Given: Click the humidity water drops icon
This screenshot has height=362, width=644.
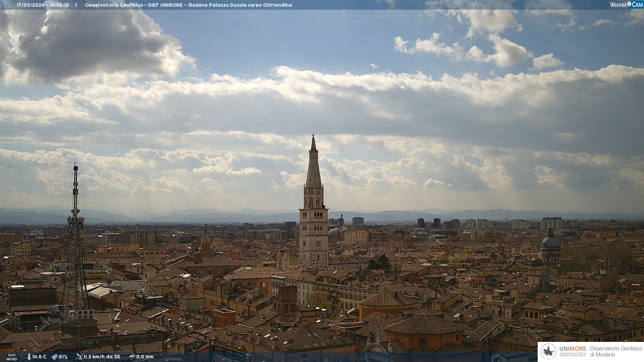Looking at the screenshot, I should [x=54, y=357].
